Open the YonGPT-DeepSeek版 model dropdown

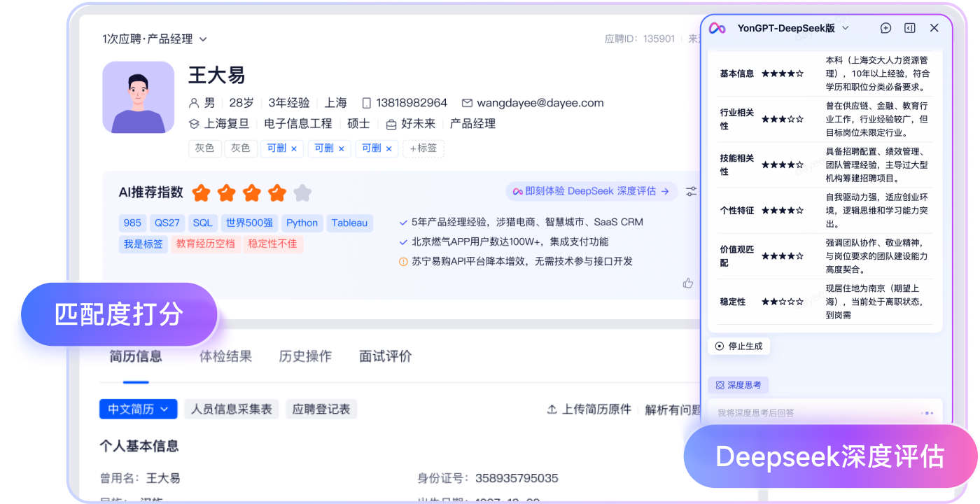[x=845, y=28]
